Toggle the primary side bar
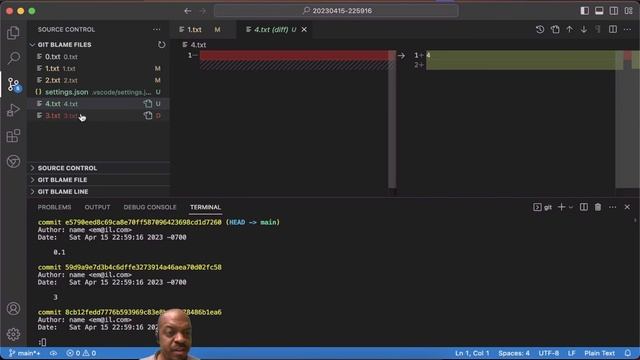Viewport: 640px width, 360px height. [x=584, y=11]
